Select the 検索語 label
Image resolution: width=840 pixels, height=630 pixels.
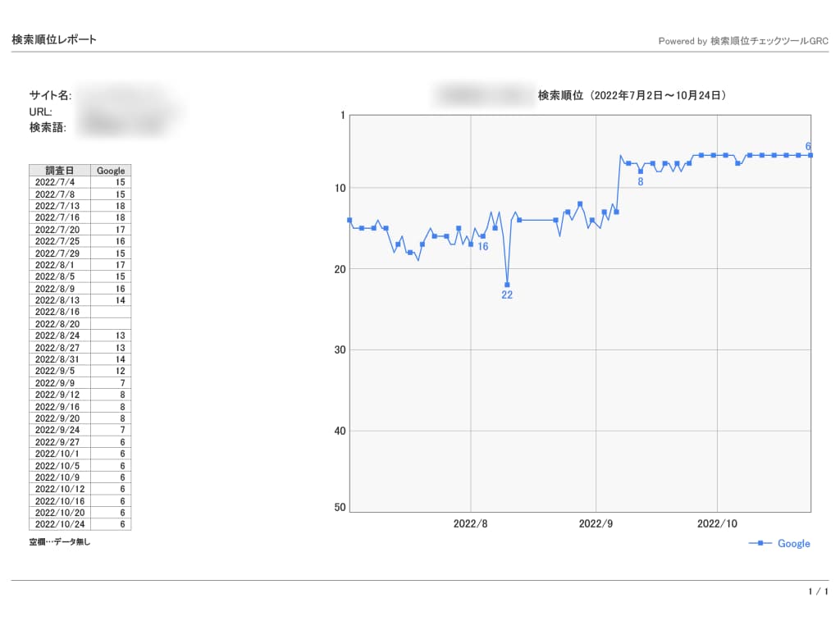coord(48,127)
